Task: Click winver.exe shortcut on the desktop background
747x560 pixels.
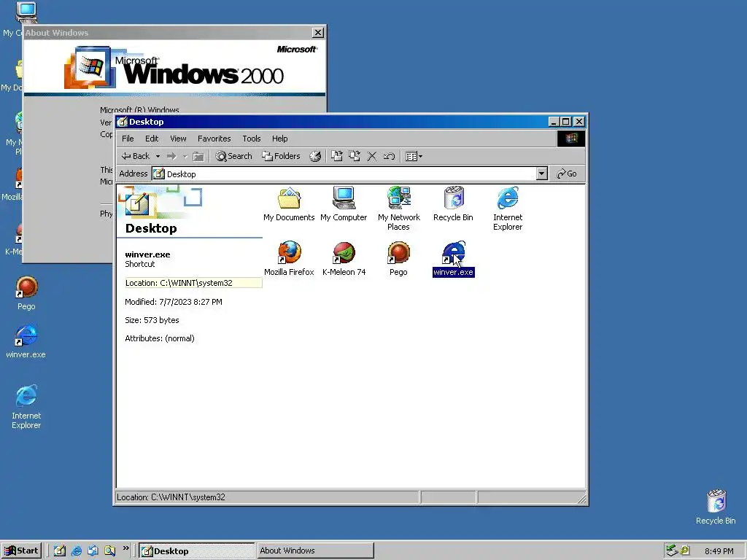Action: coord(26,342)
